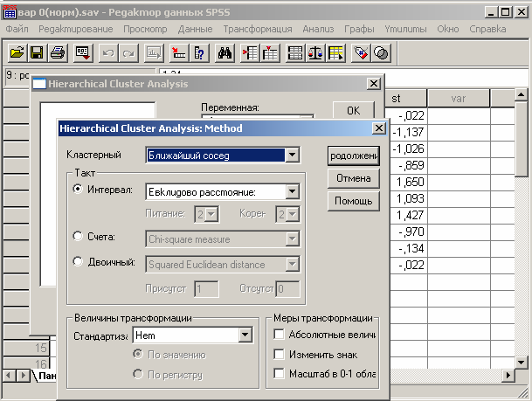Save data with the floppy disk icon
This screenshot has width=532, height=401.
point(37,53)
